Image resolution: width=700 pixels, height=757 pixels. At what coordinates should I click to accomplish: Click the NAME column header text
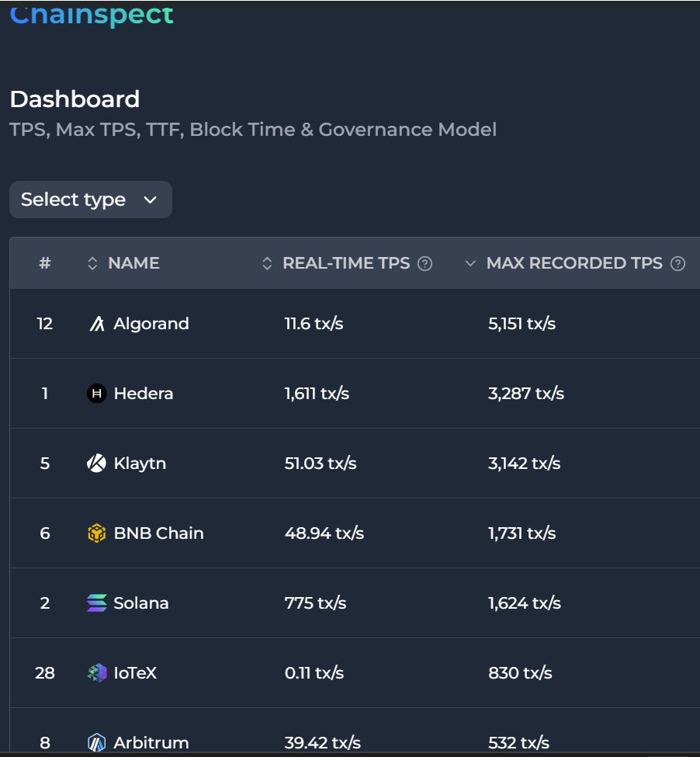click(133, 263)
